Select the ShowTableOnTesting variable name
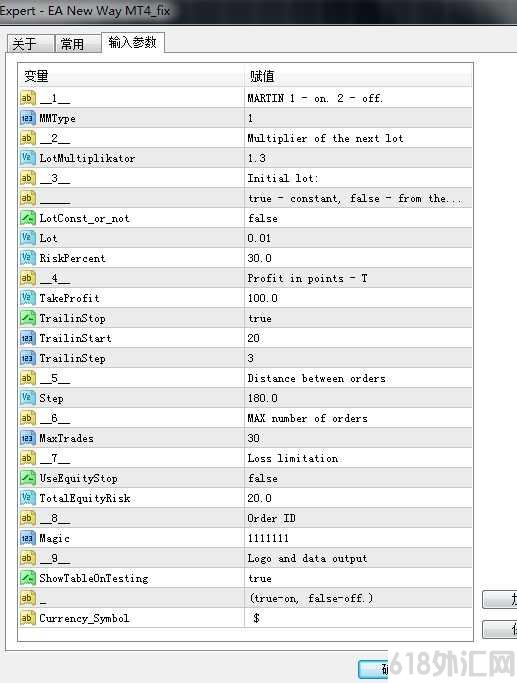This screenshot has width=517, height=683. point(94,578)
